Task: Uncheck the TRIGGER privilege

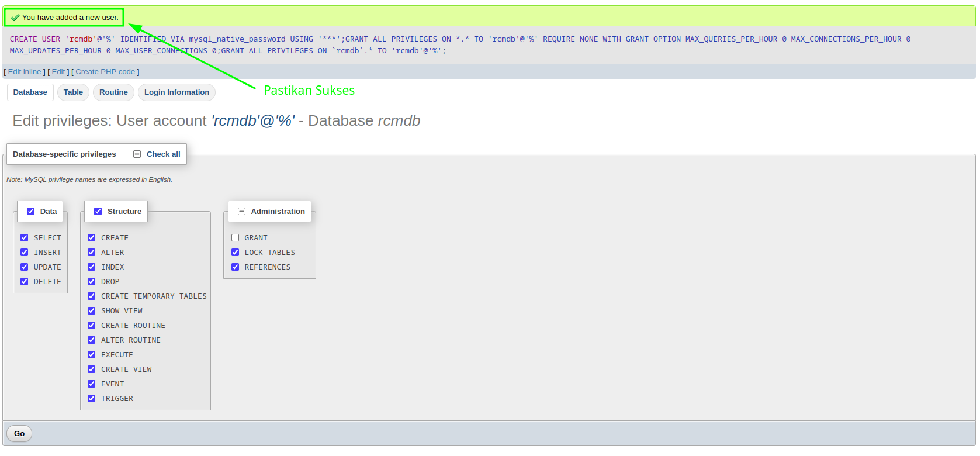Action: pyautogui.click(x=92, y=399)
